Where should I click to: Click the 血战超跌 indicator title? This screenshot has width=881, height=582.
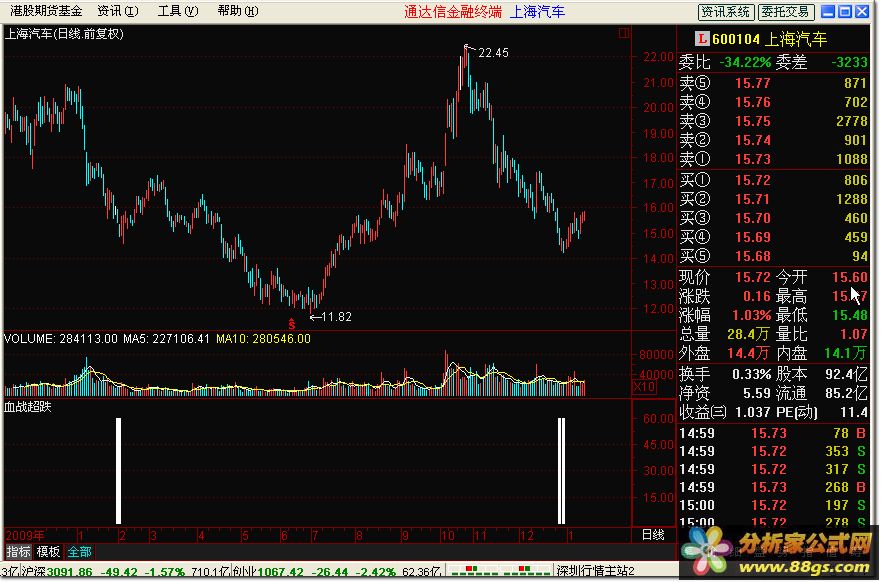click(x=28, y=407)
